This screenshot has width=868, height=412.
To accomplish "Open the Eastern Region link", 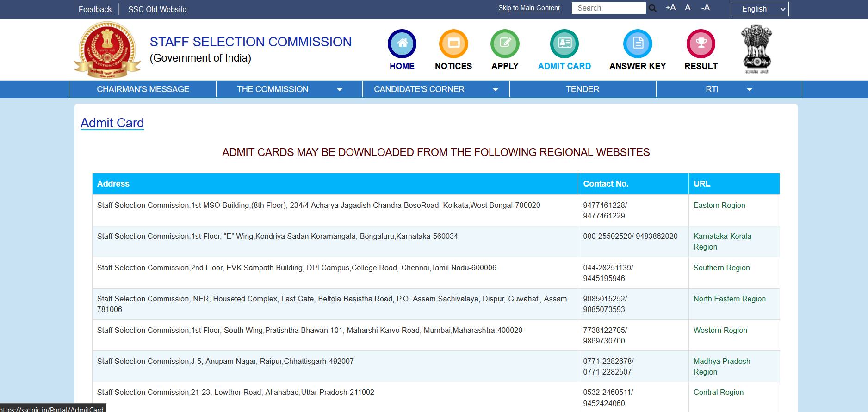I will point(719,205).
